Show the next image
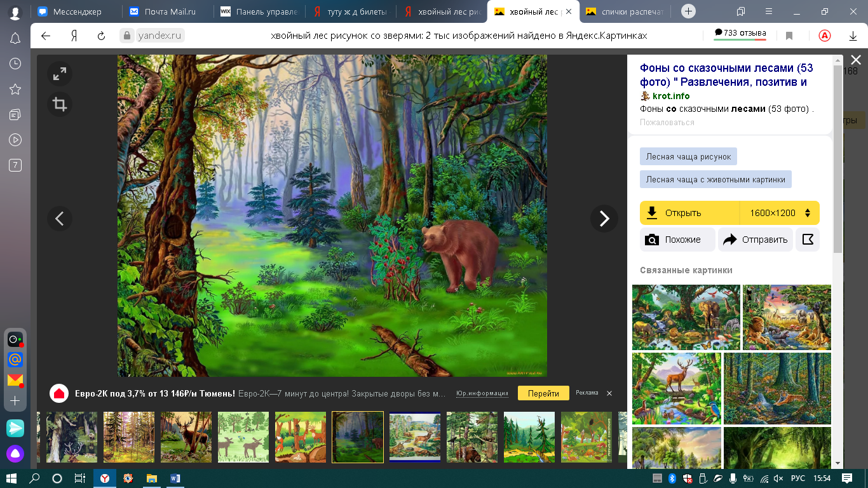Screen dimensions: 868x488 click(604, 219)
